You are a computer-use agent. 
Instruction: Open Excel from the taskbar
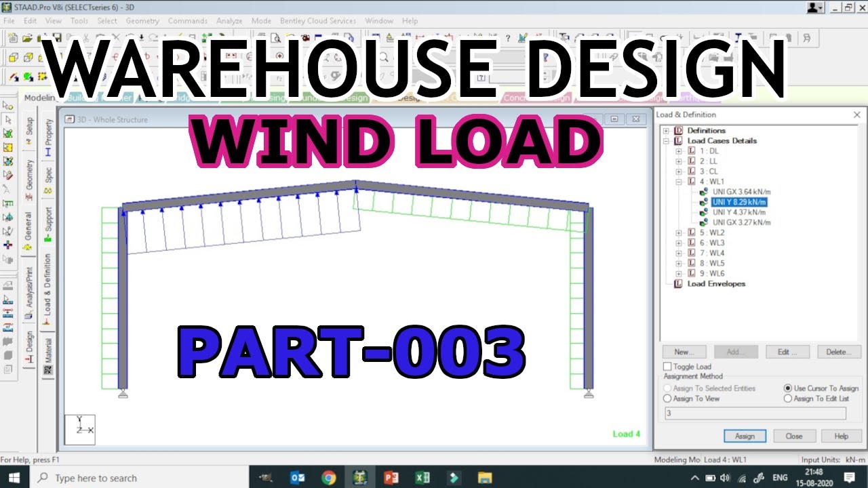coord(422,477)
